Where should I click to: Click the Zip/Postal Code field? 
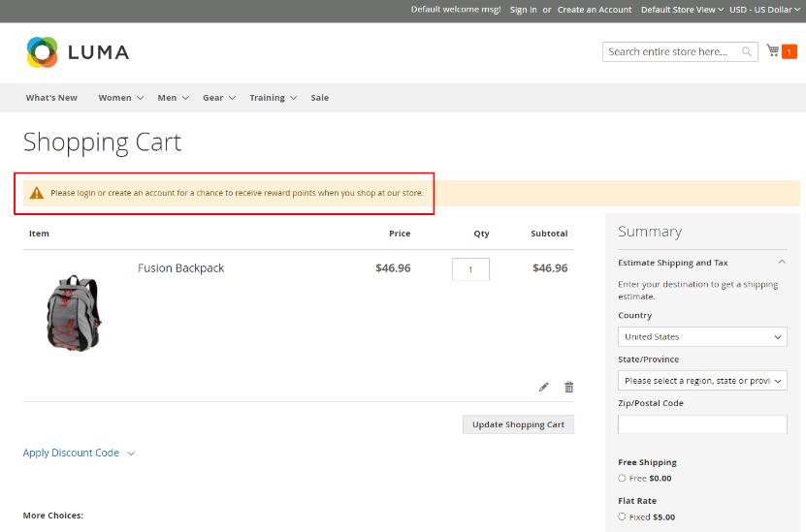coord(702,424)
